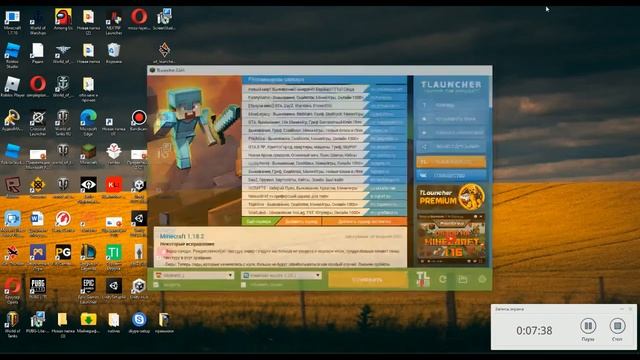Select the help question-mark side menu item

pos(451,105)
